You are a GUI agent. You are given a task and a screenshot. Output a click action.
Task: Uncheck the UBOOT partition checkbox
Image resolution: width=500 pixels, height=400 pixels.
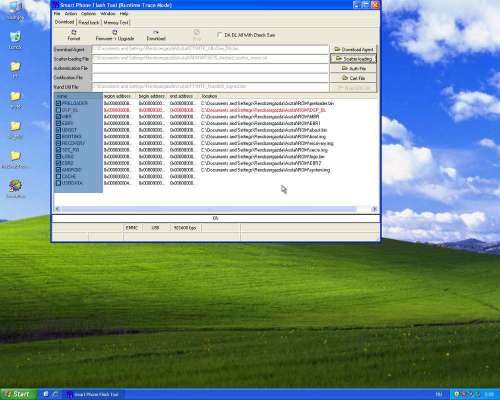[58, 130]
